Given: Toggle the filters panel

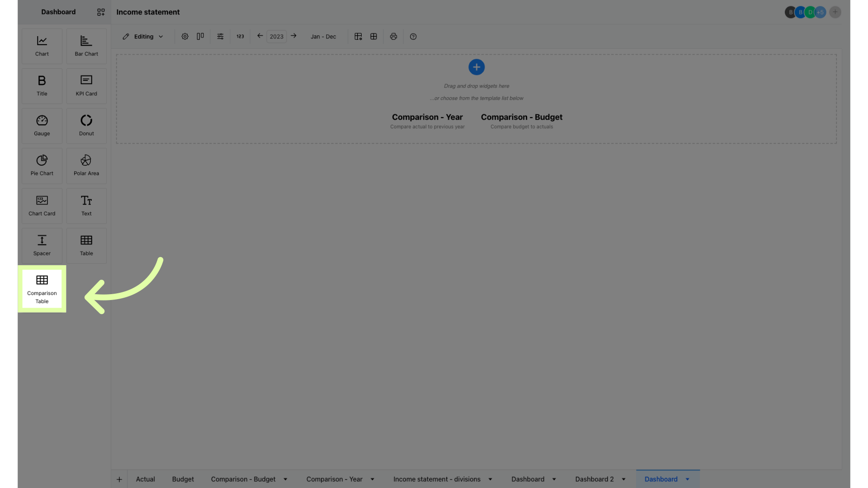Looking at the screenshot, I should coord(220,36).
